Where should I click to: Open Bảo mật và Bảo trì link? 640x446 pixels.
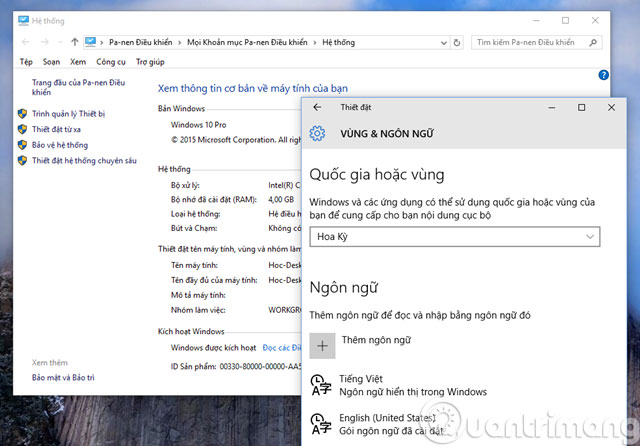point(63,377)
